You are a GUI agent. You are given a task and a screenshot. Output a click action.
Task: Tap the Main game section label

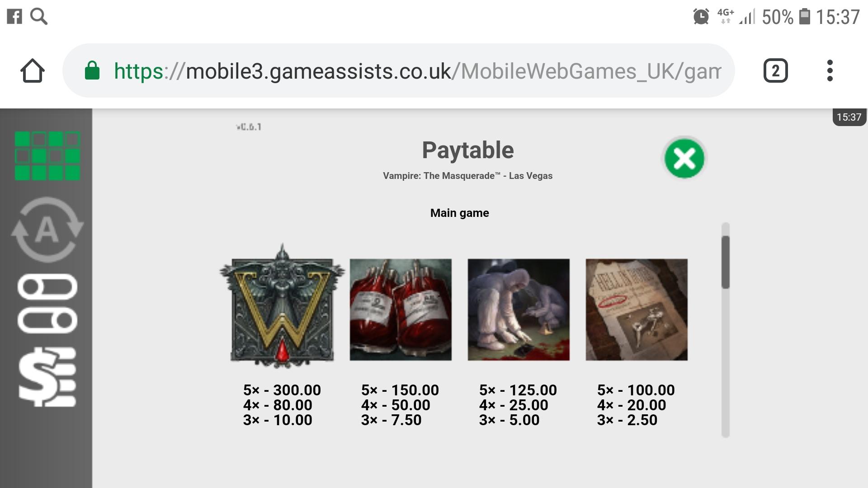[459, 213]
